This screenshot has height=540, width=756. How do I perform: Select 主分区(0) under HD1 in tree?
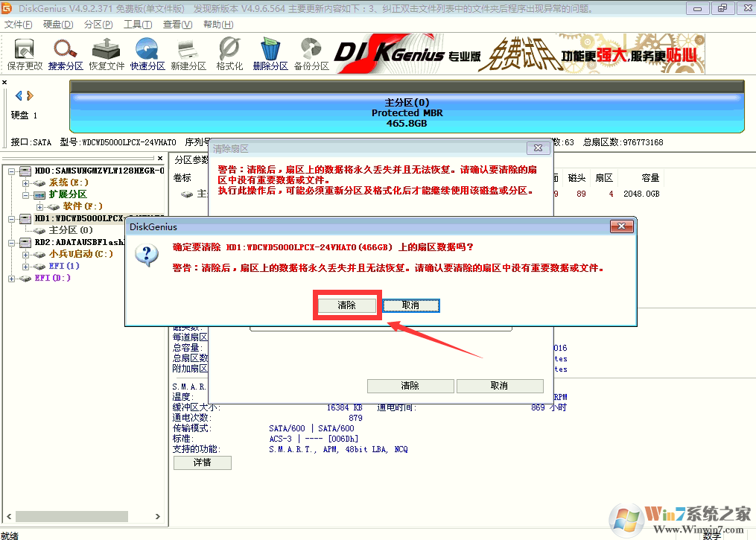[71, 230]
